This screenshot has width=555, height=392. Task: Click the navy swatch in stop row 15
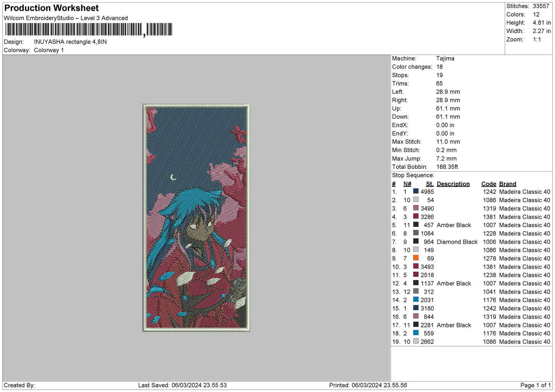tap(416, 308)
